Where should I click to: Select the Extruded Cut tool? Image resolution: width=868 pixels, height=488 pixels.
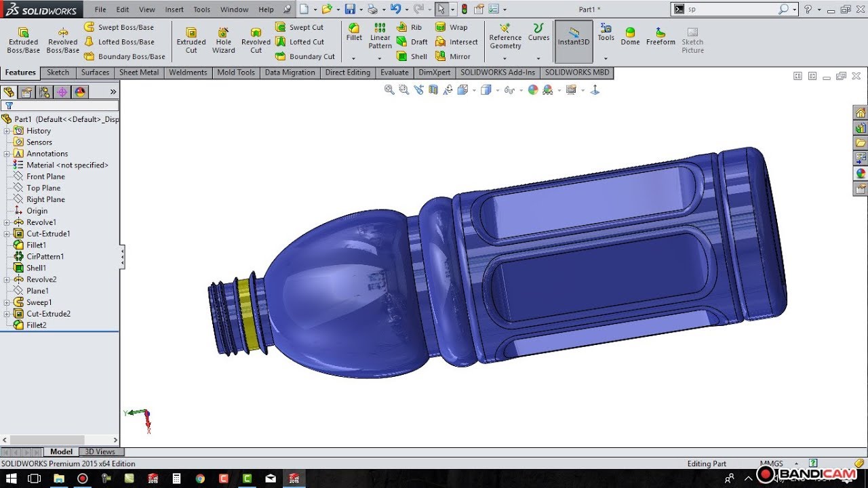(191, 41)
